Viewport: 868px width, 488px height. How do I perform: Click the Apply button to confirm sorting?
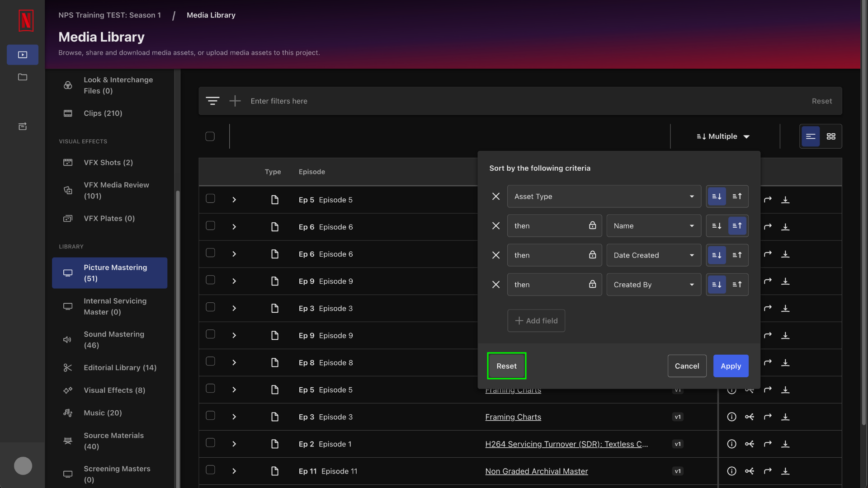(x=730, y=366)
